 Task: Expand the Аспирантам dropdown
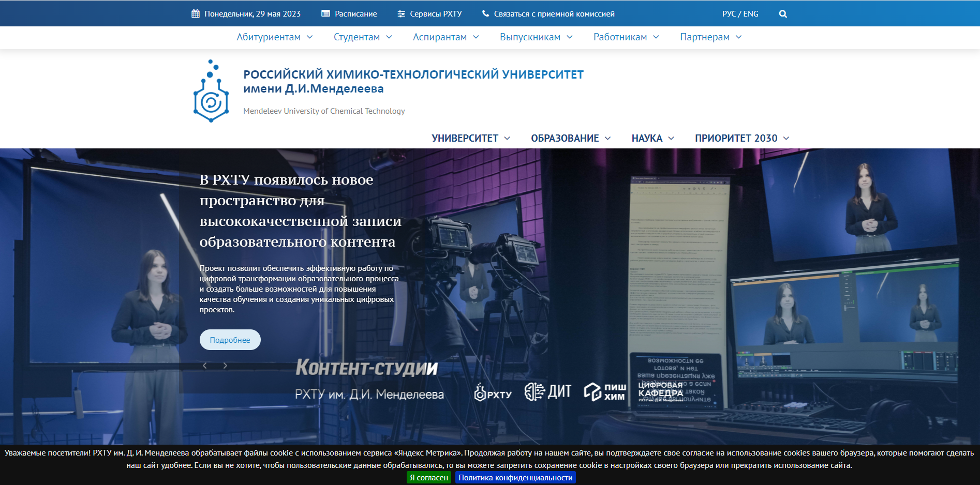tap(446, 37)
